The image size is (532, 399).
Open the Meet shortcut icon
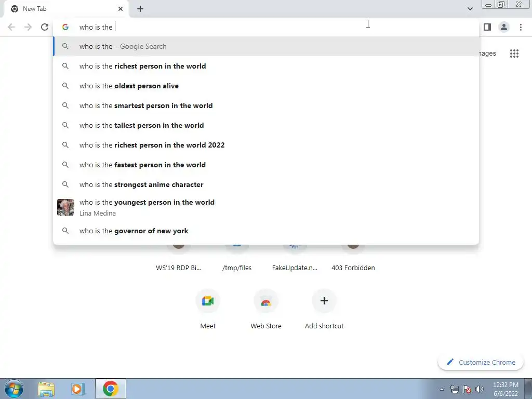click(208, 301)
